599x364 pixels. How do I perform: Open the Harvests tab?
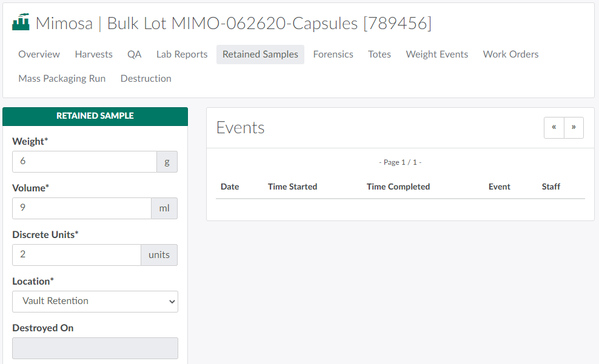93,55
